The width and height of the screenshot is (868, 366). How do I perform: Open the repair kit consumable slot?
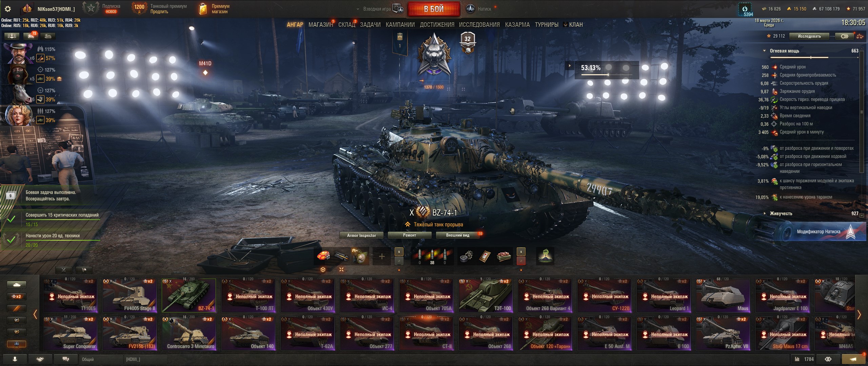pyautogui.click(x=467, y=257)
